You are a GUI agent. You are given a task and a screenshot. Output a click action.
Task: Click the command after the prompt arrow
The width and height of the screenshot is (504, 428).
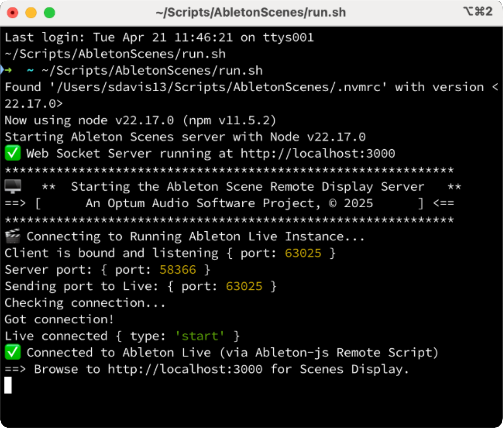(152, 70)
